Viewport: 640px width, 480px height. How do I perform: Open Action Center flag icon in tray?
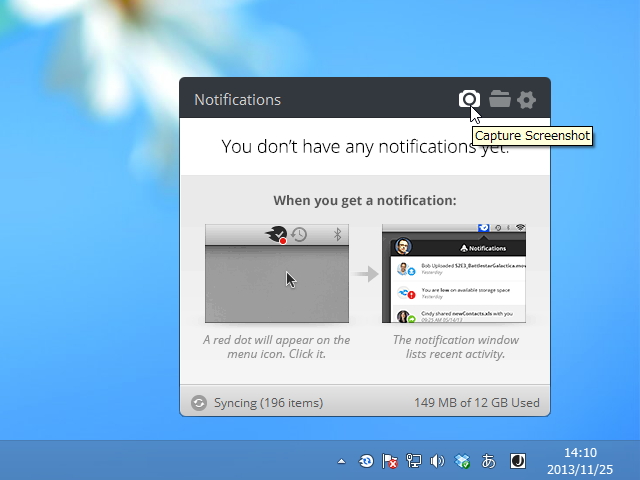[x=389, y=461]
